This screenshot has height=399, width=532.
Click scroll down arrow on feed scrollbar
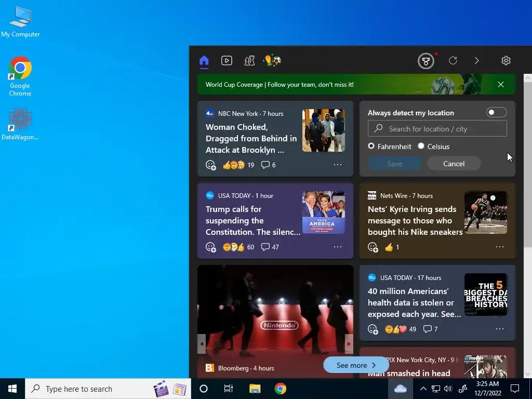pos(528,374)
